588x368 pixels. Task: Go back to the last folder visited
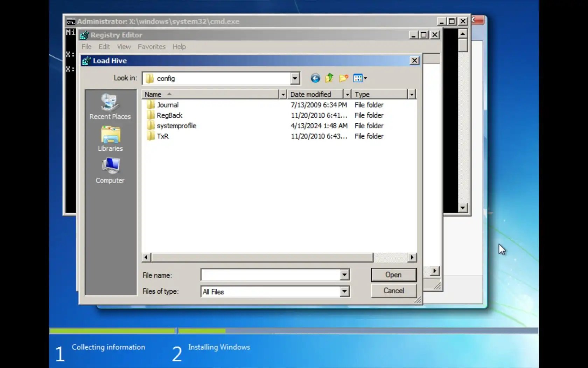click(x=315, y=78)
